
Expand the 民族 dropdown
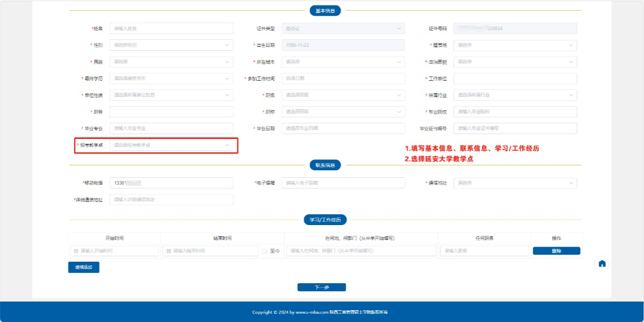click(171, 62)
